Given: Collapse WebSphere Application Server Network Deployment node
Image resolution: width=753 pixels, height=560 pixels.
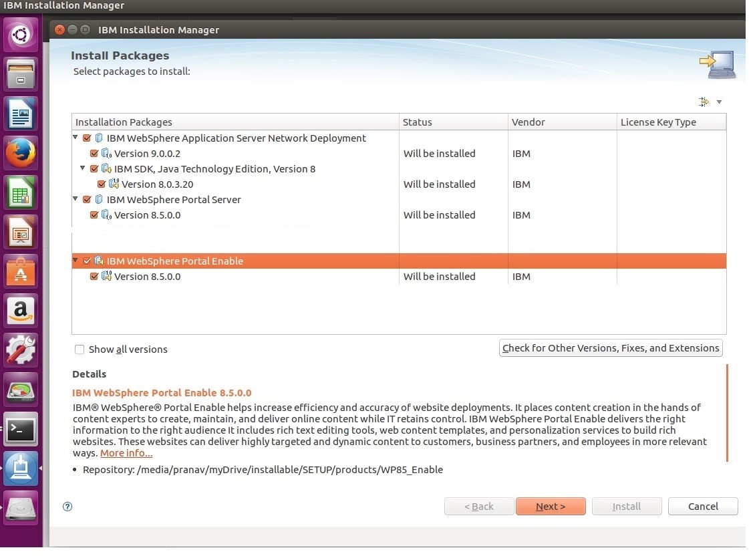Looking at the screenshot, I should coord(76,138).
